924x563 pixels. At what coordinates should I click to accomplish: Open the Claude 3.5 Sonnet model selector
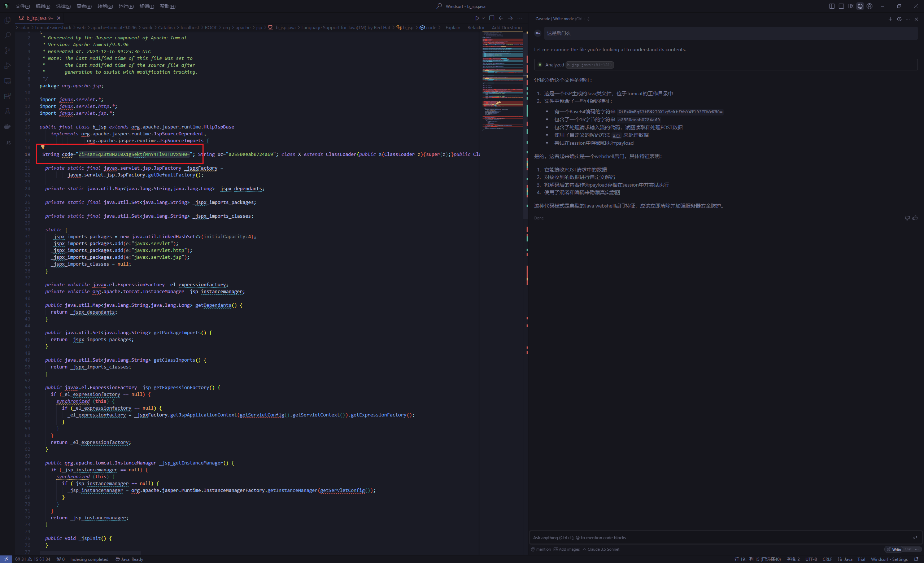coord(601,550)
